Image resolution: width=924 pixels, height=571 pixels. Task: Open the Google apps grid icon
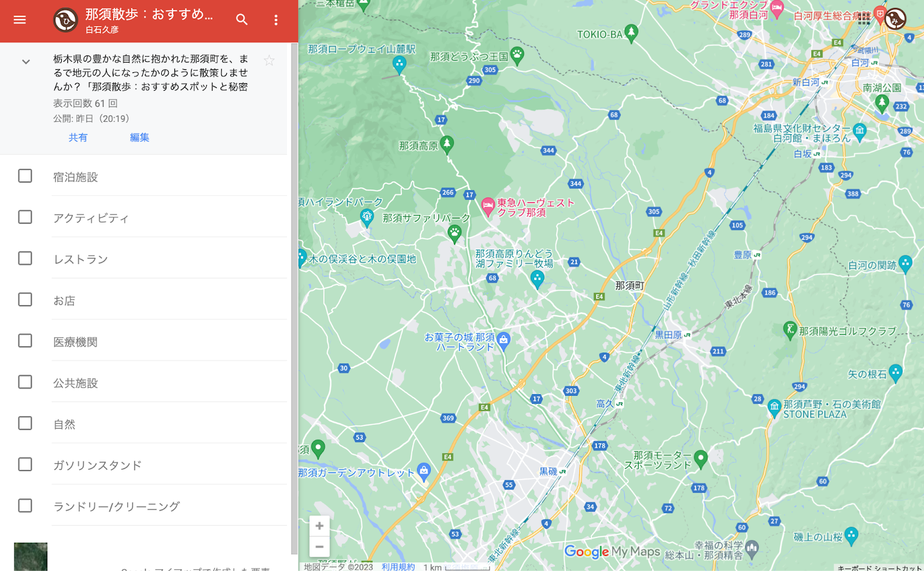(864, 18)
